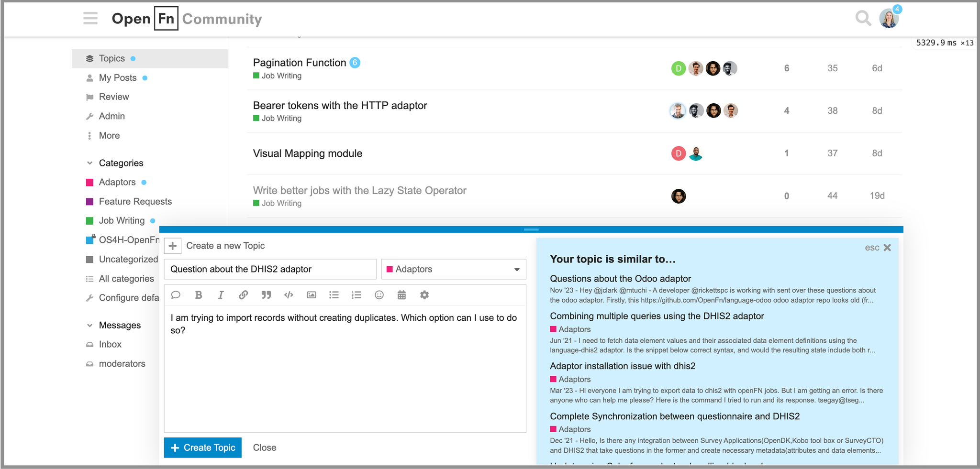Click Job Writing tag under Bearer tokens topic

tap(278, 119)
